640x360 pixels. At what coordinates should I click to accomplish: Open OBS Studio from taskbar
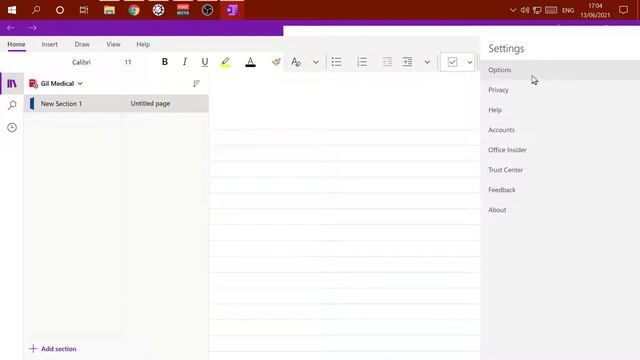[x=207, y=10]
